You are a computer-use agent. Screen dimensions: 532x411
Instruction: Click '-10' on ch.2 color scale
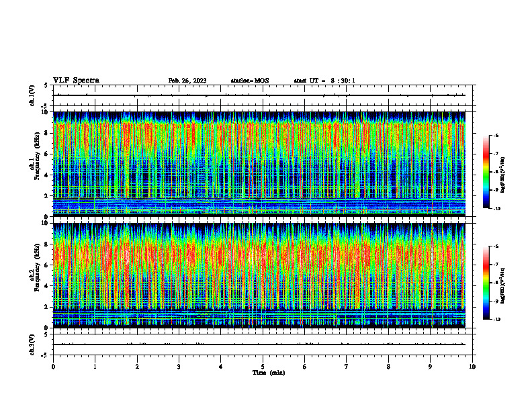coord(496,320)
